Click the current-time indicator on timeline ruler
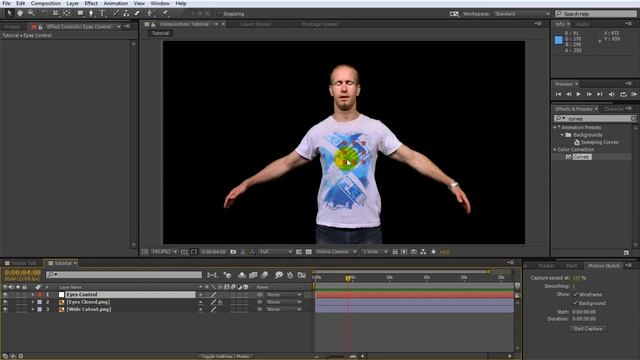Viewport: 640px width, 360px height. click(x=348, y=278)
